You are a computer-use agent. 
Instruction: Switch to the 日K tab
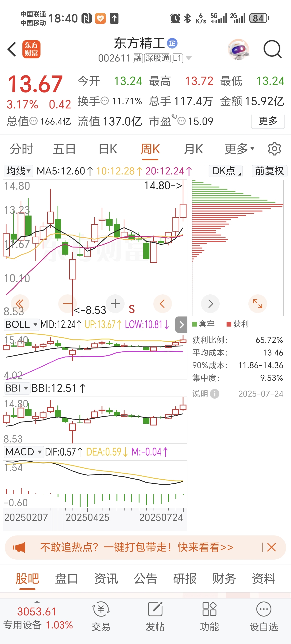108,149
